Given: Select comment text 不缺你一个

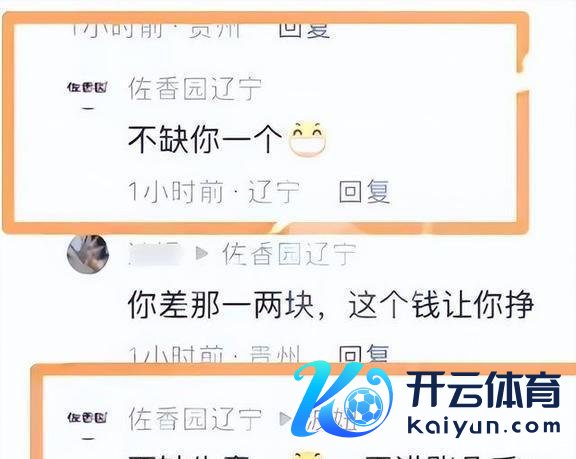Looking at the screenshot, I should click(x=205, y=139).
